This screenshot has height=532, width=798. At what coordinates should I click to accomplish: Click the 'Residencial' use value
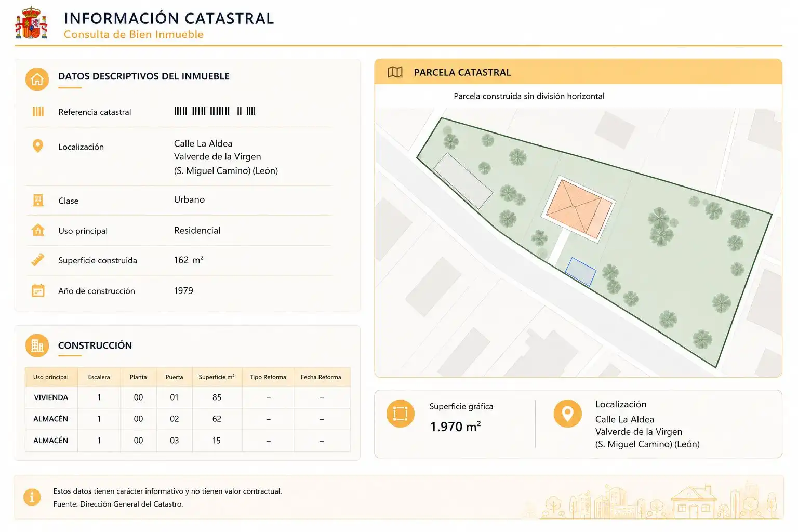click(197, 230)
